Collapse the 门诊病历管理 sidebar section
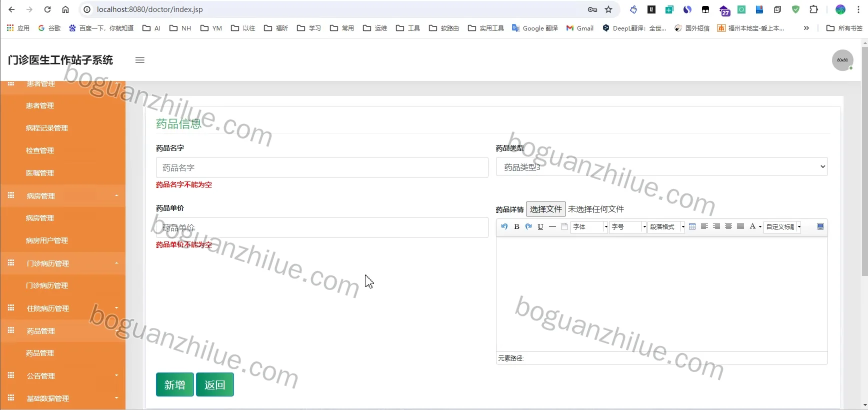The width and height of the screenshot is (868, 410). [63, 263]
